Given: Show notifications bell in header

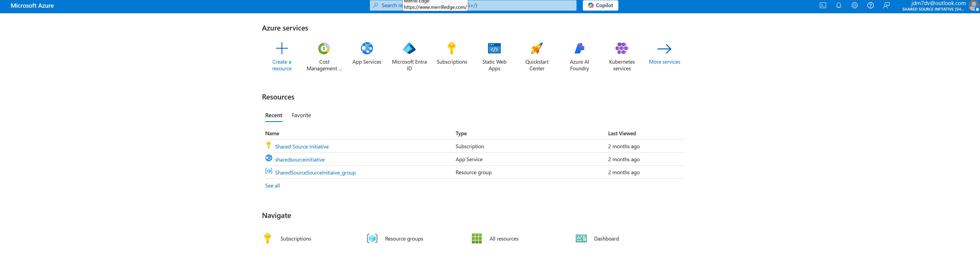Looking at the screenshot, I should [x=839, y=5].
